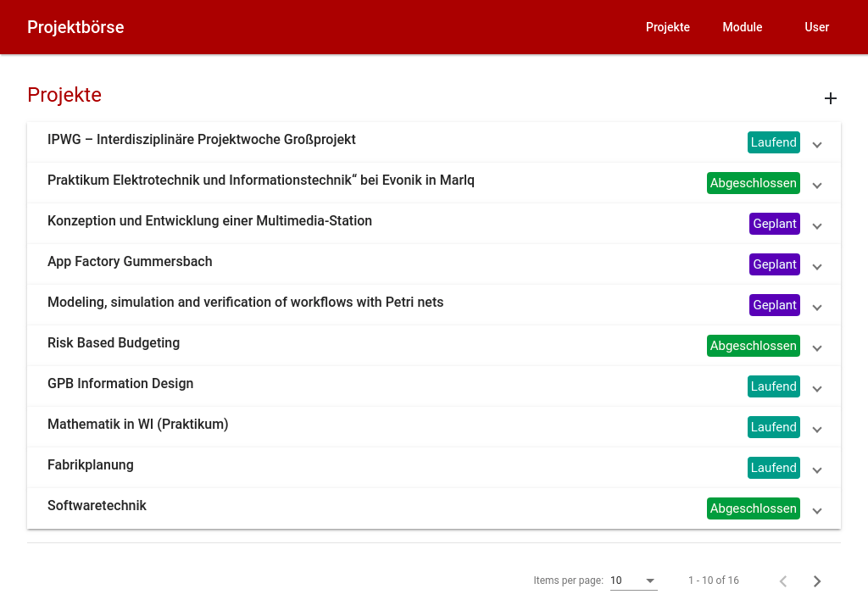The width and height of the screenshot is (868, 600).
Task: Expand the Fabrikplanung row chevron
Action: point(817,470)
